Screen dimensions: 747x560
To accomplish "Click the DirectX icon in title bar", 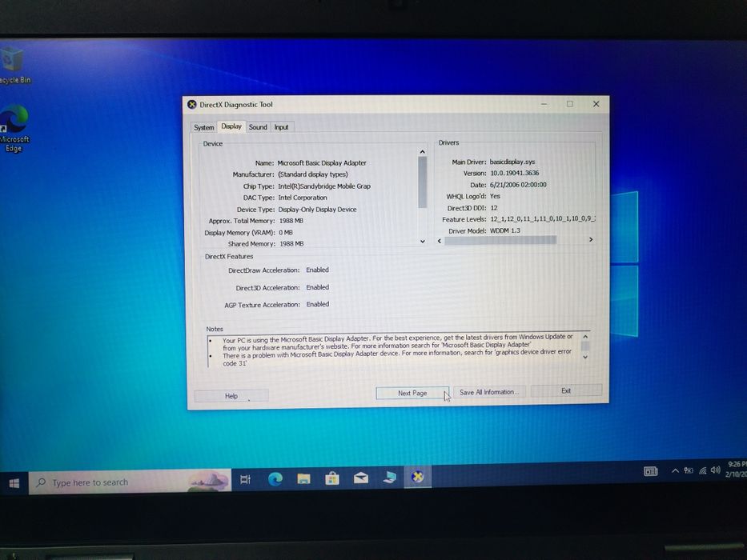I will coord(192,104).
